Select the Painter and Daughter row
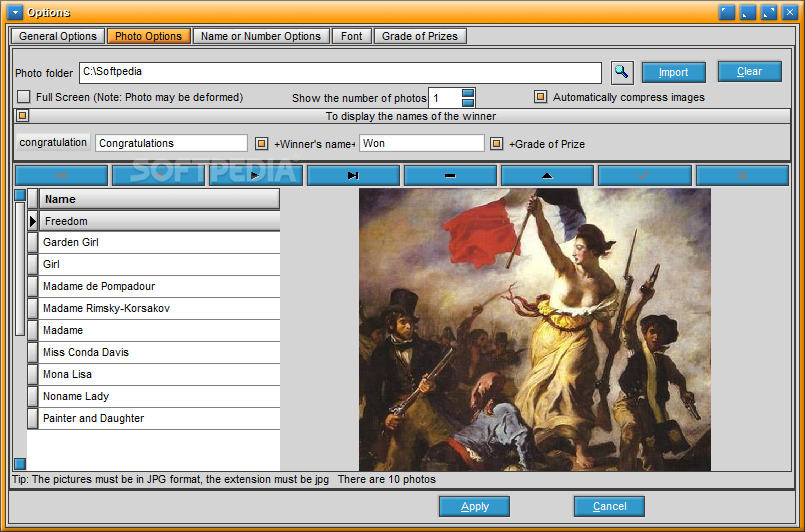 pyautogui.click(x=160, y=419)
